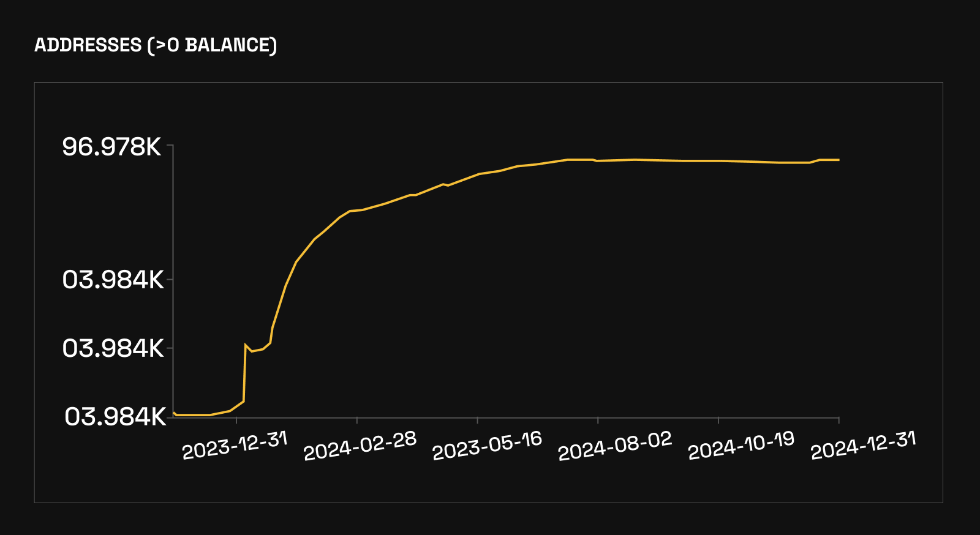Viewport: 980px width, 535px height.
Task: Select the 2024-02-28 date label
Action: (360, 445)
